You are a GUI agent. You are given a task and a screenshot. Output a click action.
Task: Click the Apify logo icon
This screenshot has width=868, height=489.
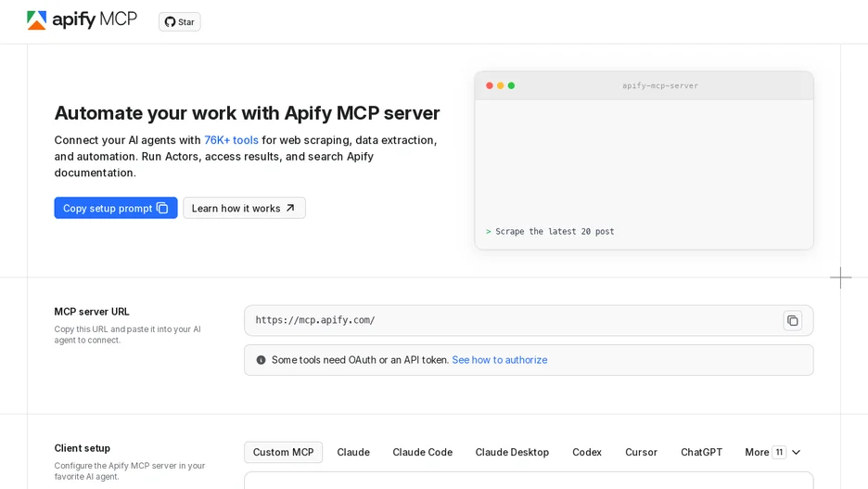[36, 20]
